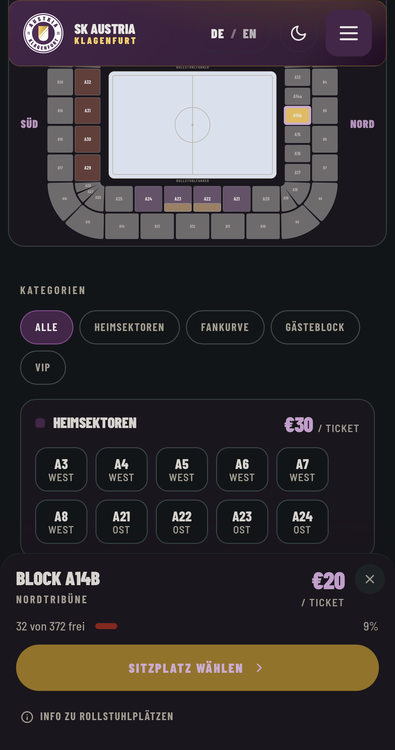Click block A31 on the stadium map
This screenshot has height=750, width=395.
click(88, 111)
